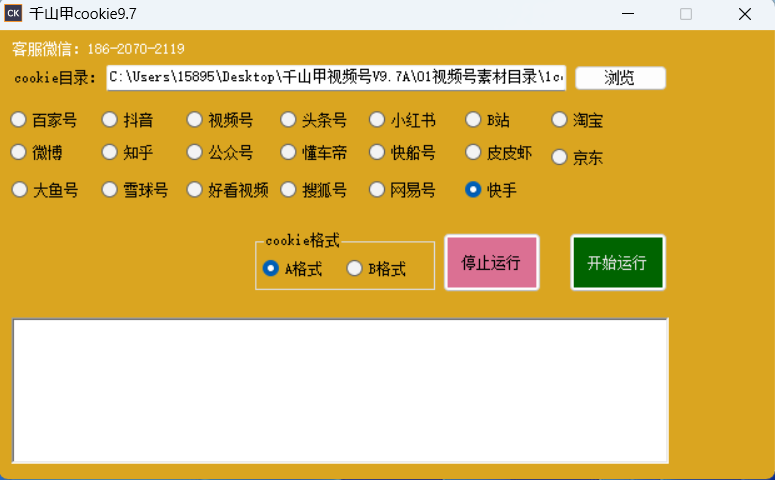This screenshot has width=775, height=480.
Task: Select the B站 platform option
Action: 474,120
